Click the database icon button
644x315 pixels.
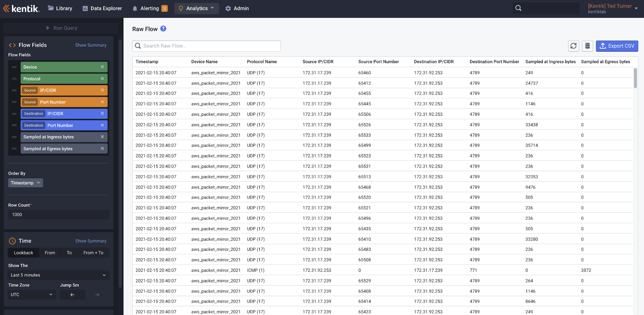[587, 46]
